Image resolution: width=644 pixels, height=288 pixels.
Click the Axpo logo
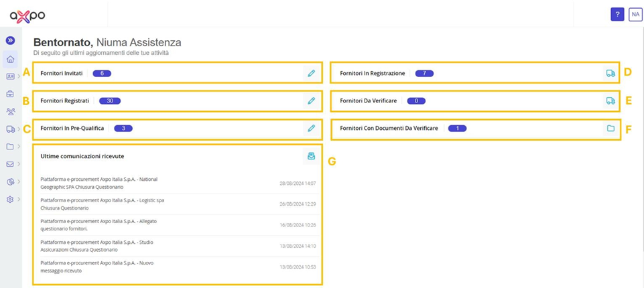(27, 15)
